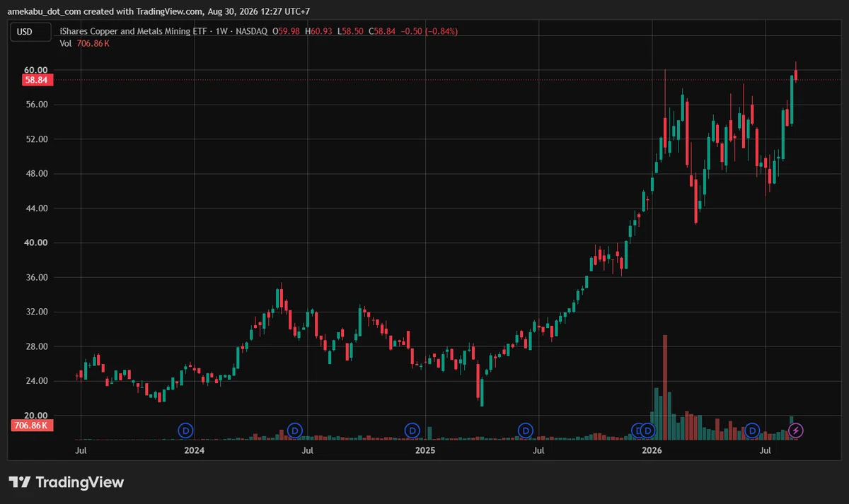Click the red 706.86 K volume tag
This screenshot has height=504, width=849.
pos(30,426)
